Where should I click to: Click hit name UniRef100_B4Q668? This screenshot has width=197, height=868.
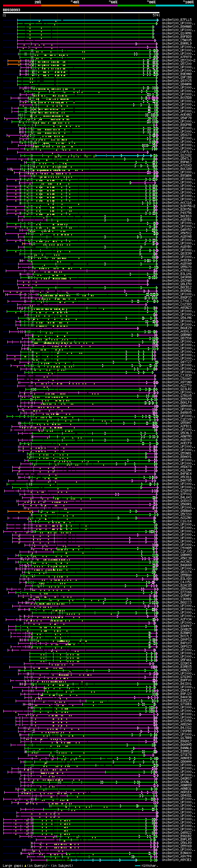pos(177,565)
